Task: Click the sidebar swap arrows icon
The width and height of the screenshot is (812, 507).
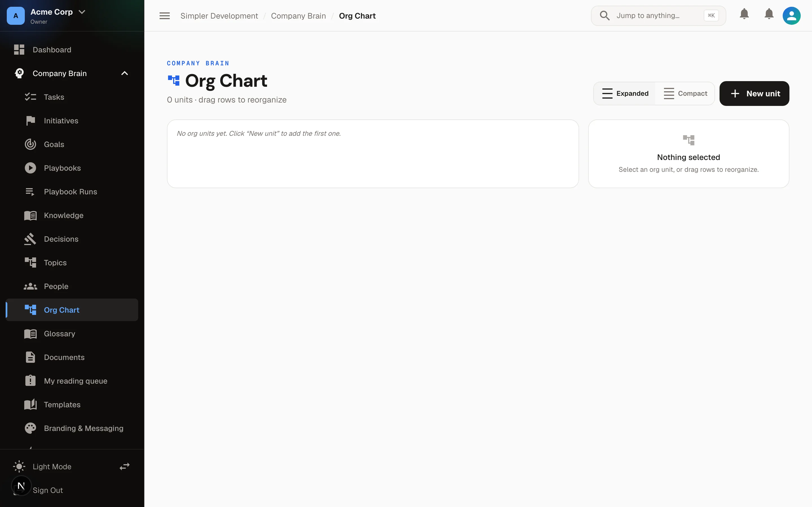Action: 125,466
